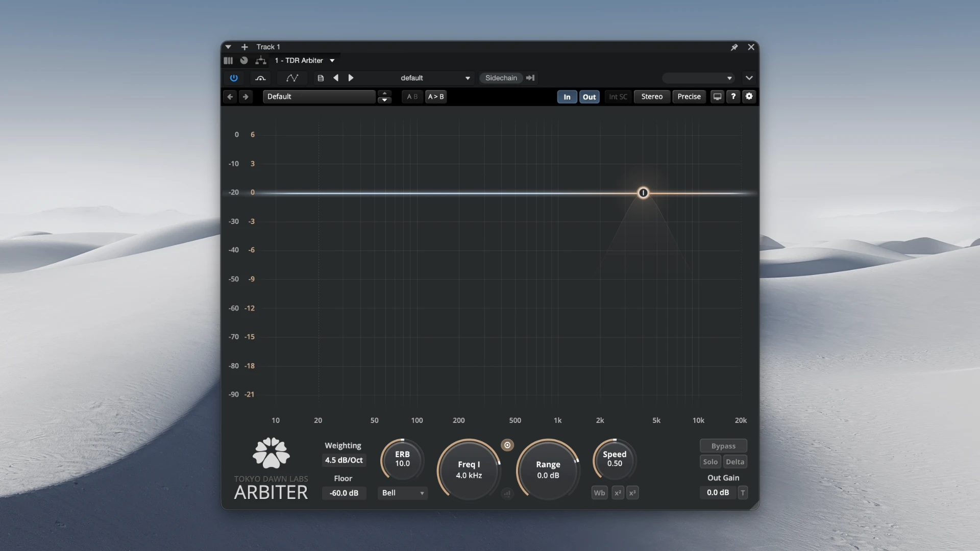
Task: Toggle the In spectrum display
Action: 567,97
